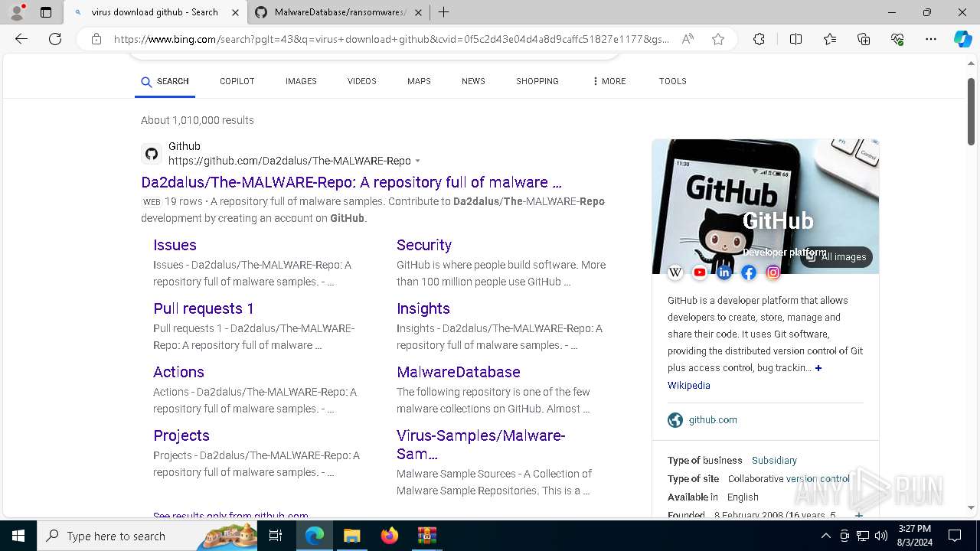Viewport: 980px width, 551px height.
Task: Switch to COPILOT tab
Action: (x=237, y=81)
